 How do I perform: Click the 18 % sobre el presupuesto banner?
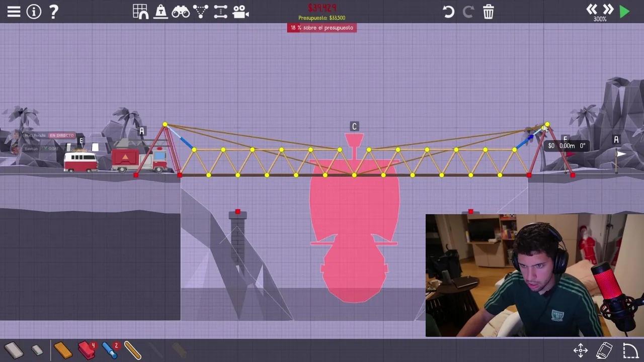322,28
